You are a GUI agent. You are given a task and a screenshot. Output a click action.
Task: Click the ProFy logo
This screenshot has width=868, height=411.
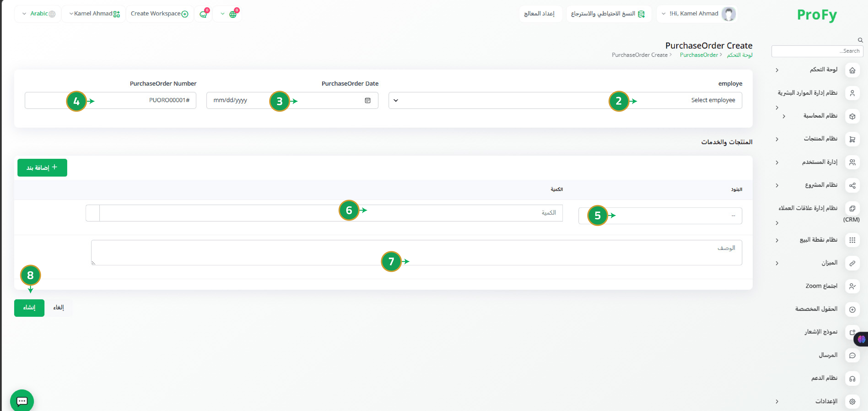click(817, 15)
